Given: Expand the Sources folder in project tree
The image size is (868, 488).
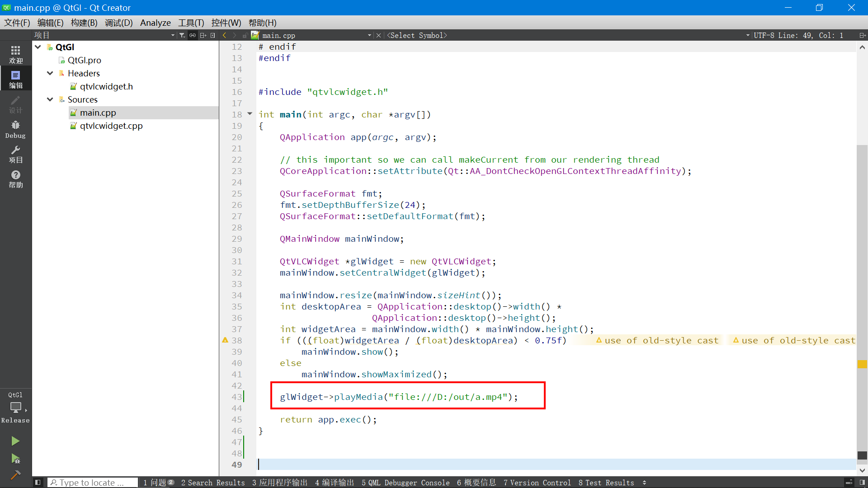Looking at the screenshot, I should coord(51,99).
